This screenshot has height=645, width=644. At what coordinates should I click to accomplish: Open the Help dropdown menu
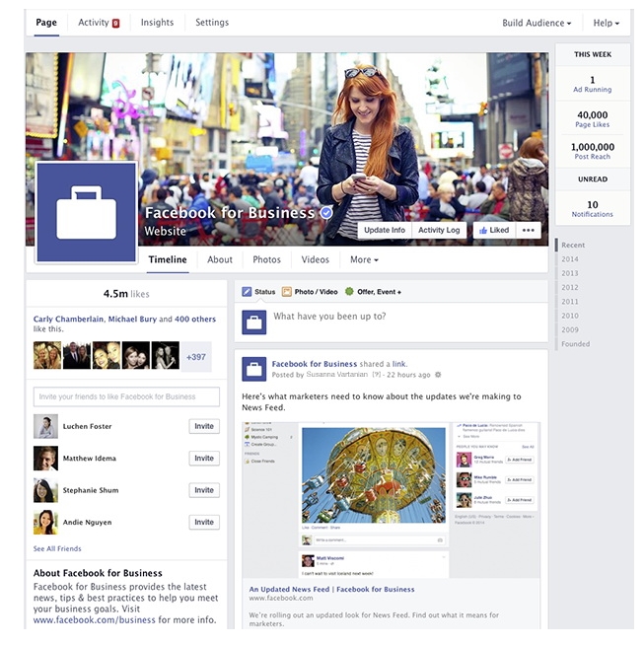(606, 23)
